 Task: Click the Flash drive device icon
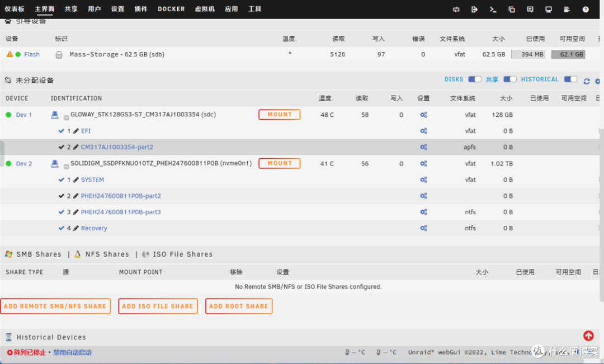pos(59,55)
